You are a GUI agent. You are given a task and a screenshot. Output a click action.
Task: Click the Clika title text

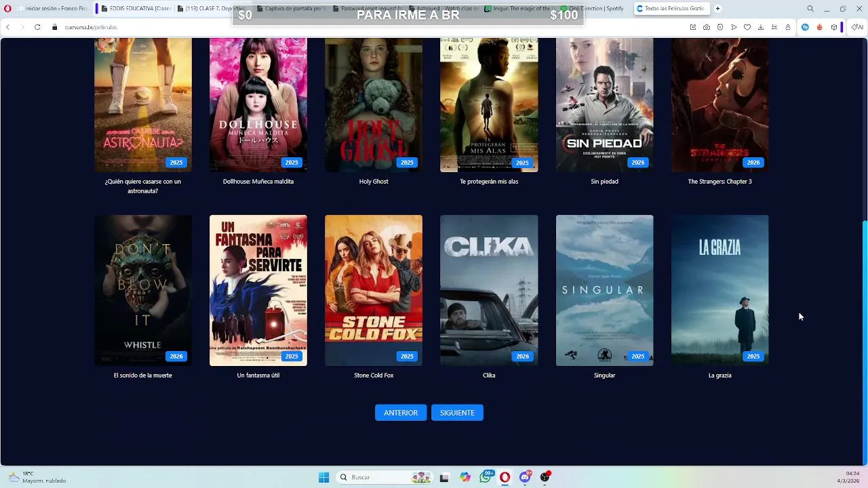tap(489, 375)
